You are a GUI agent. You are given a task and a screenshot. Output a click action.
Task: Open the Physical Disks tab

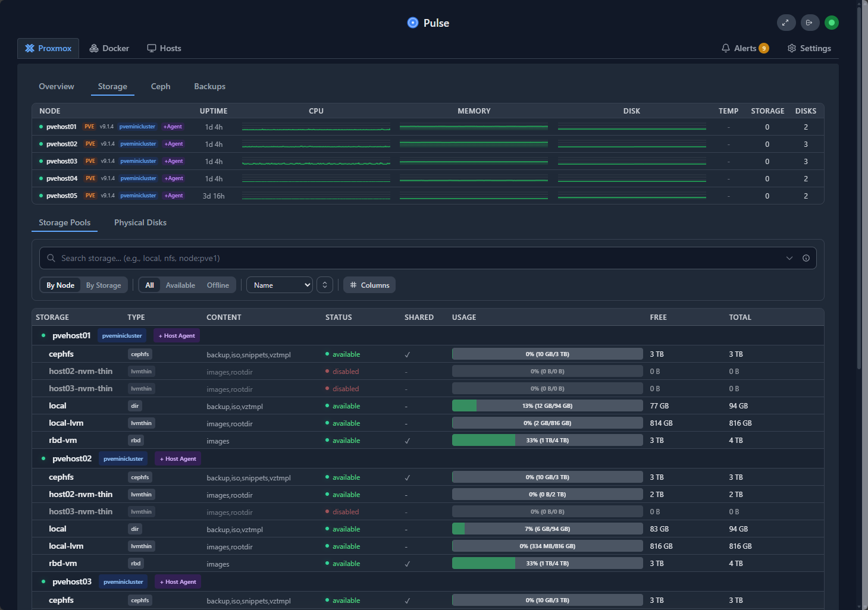point(140,222)
